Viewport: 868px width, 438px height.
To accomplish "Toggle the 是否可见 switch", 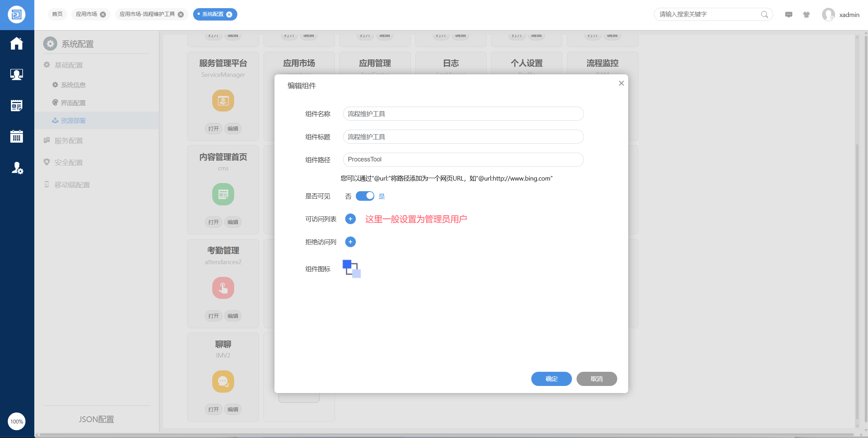I will [365, 196].
